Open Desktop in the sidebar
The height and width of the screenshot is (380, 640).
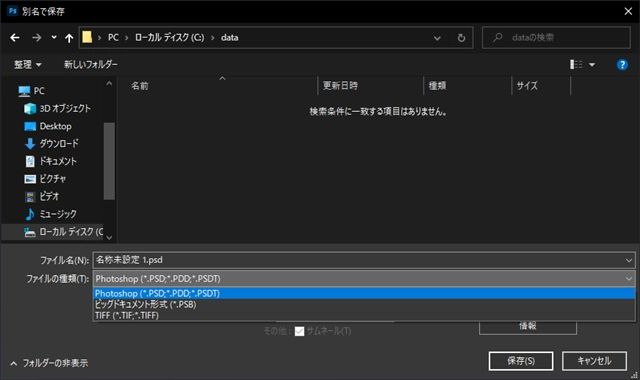coord(56,126)
